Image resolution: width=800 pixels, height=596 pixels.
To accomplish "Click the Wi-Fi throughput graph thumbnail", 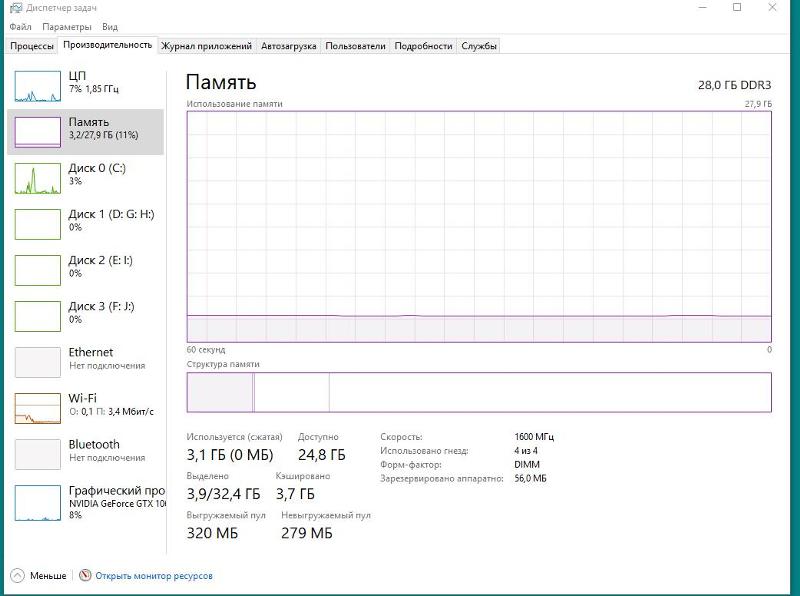I will (x=38, y=408).
